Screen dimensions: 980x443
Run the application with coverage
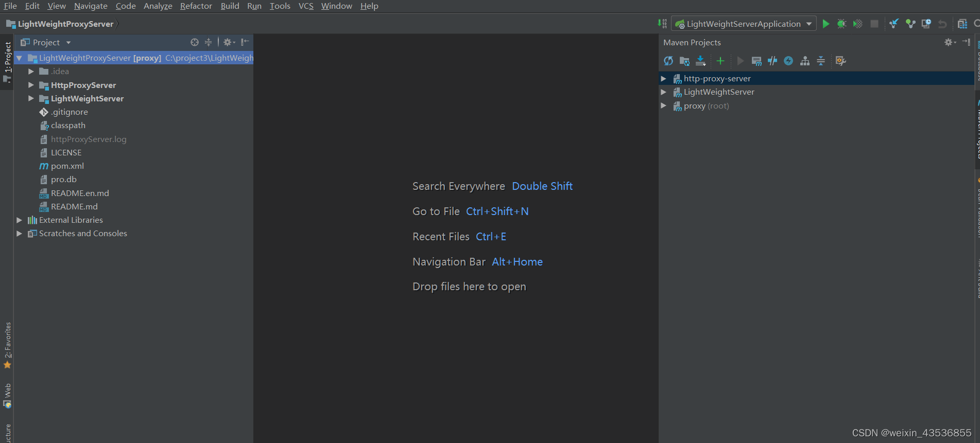pos(858,24)
